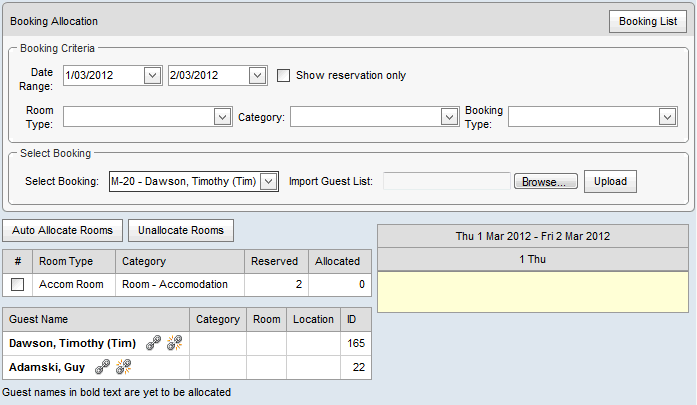The image size is (697, 405).
Task: Expand the Category dropdown
Action: [449, 117]
